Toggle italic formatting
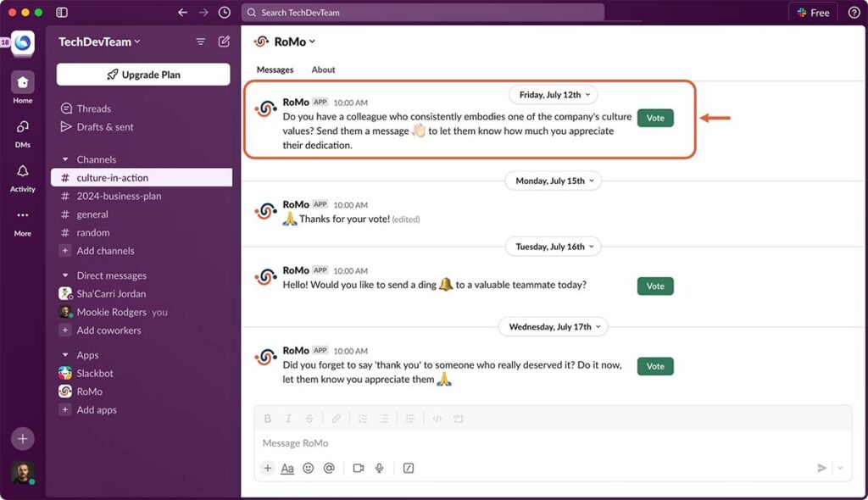 tap(288, 419)
